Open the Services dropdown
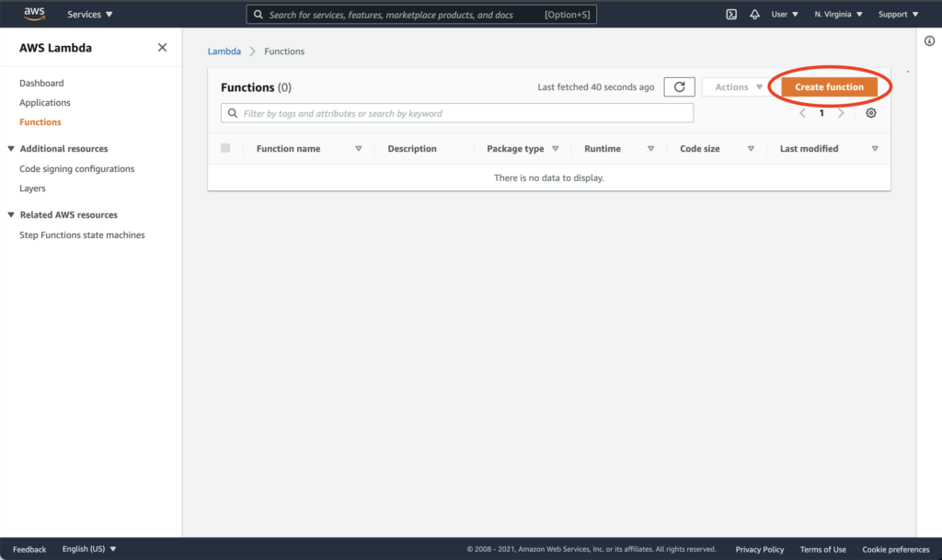Viewport: 942px width, 560px height. (x=89, y=15)
